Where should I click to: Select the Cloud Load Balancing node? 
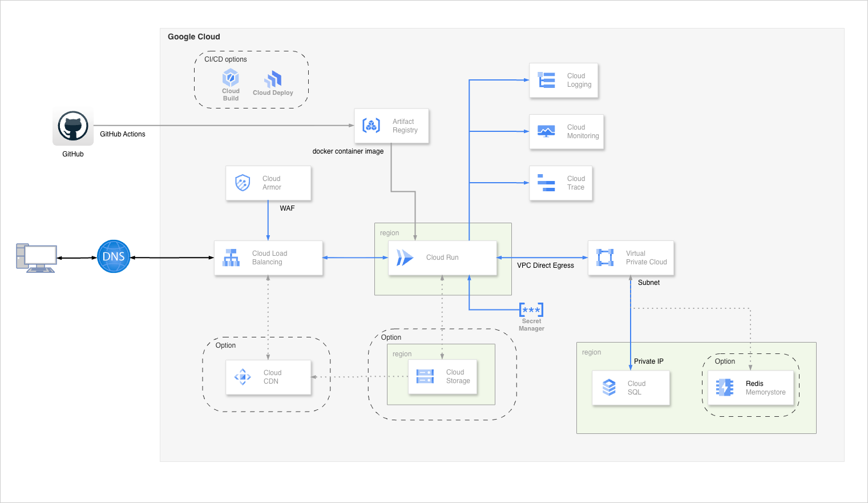click(x=268, y=258)
